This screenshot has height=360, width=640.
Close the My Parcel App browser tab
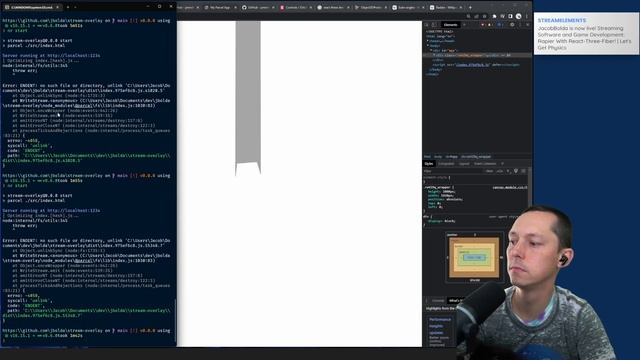236,7
